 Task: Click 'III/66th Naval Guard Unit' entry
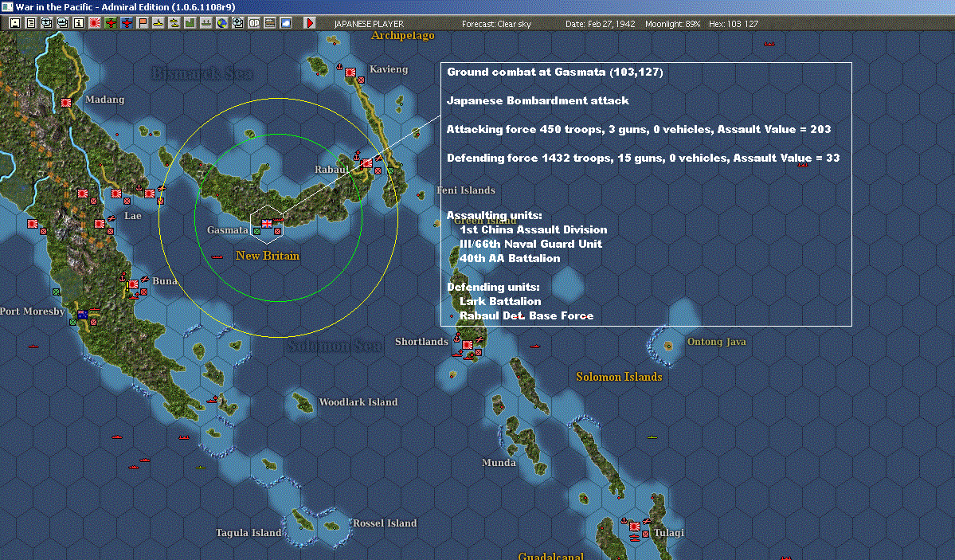(x=531, y=244)
